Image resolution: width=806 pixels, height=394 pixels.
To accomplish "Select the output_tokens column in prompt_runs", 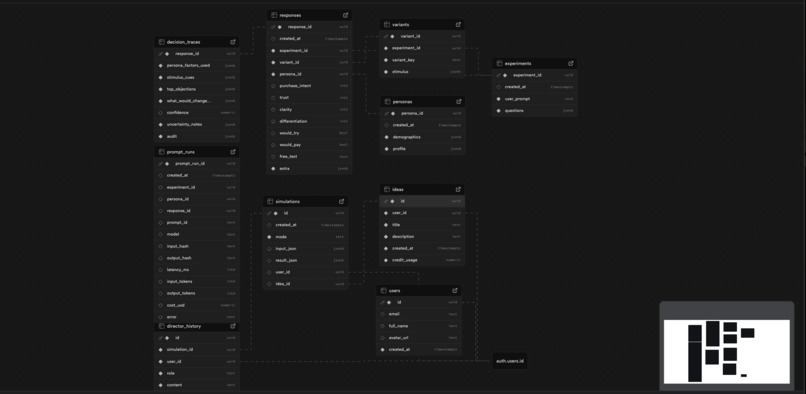I will (x=197, y=293).
